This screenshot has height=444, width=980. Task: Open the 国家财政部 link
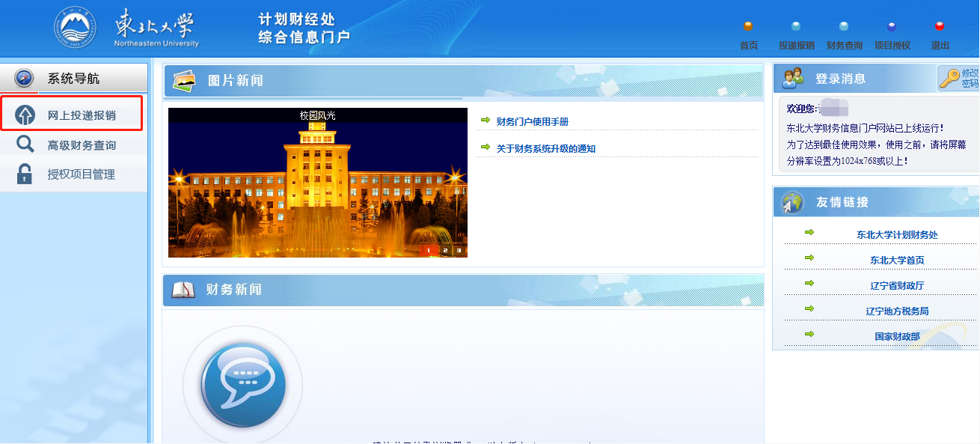[x=897, y=337]
